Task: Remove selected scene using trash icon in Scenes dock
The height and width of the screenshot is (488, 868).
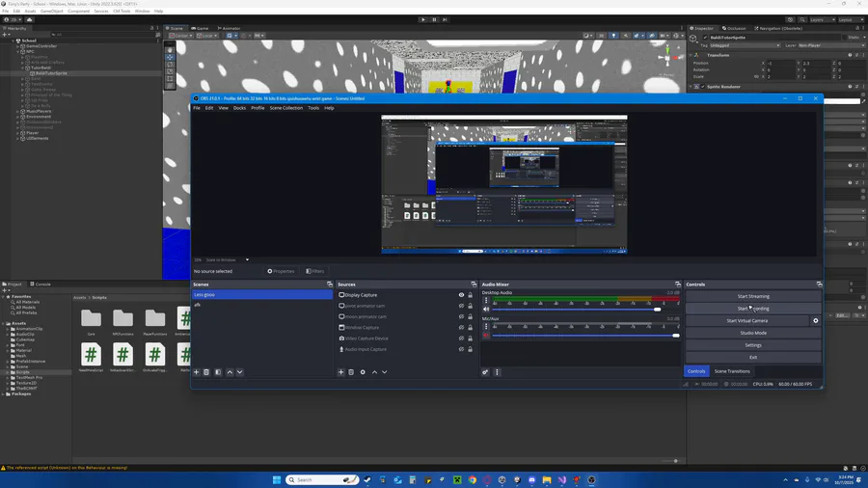Action: (206, 372)
